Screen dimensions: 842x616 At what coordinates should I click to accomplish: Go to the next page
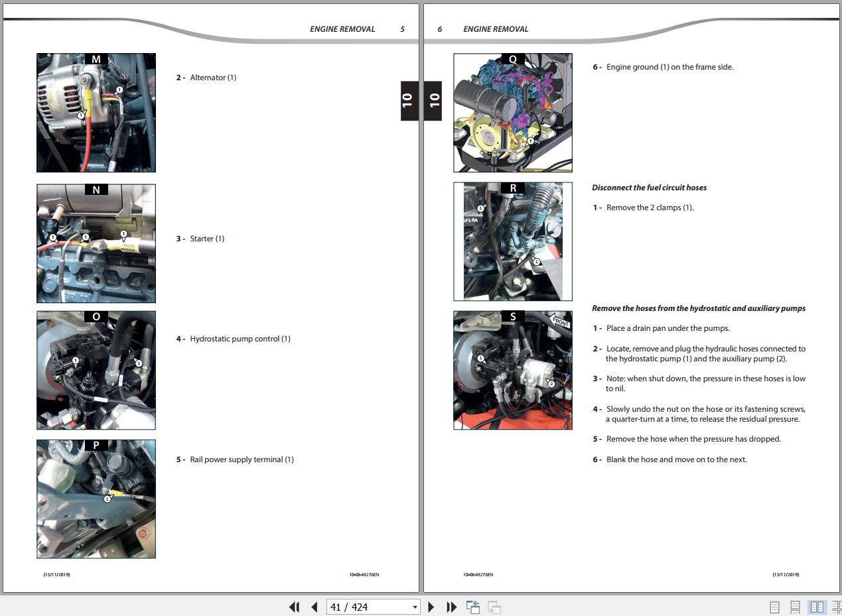coord(431,607)
